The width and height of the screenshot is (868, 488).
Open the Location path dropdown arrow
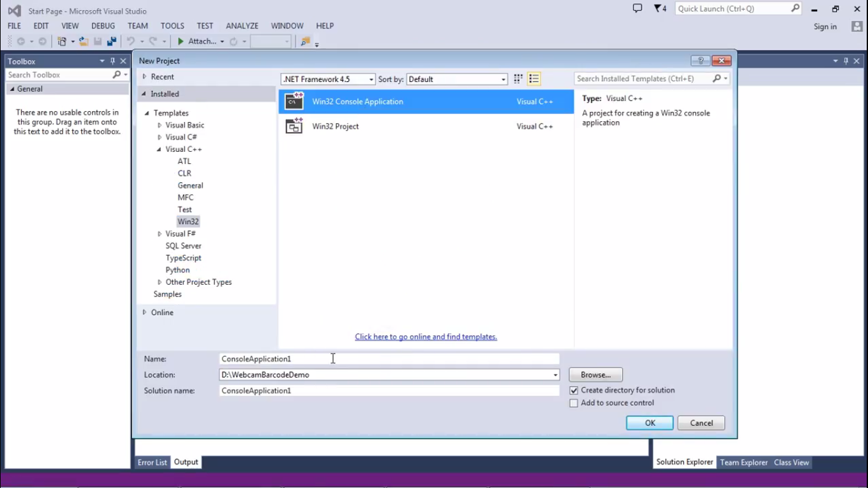(x=555, y=375)
